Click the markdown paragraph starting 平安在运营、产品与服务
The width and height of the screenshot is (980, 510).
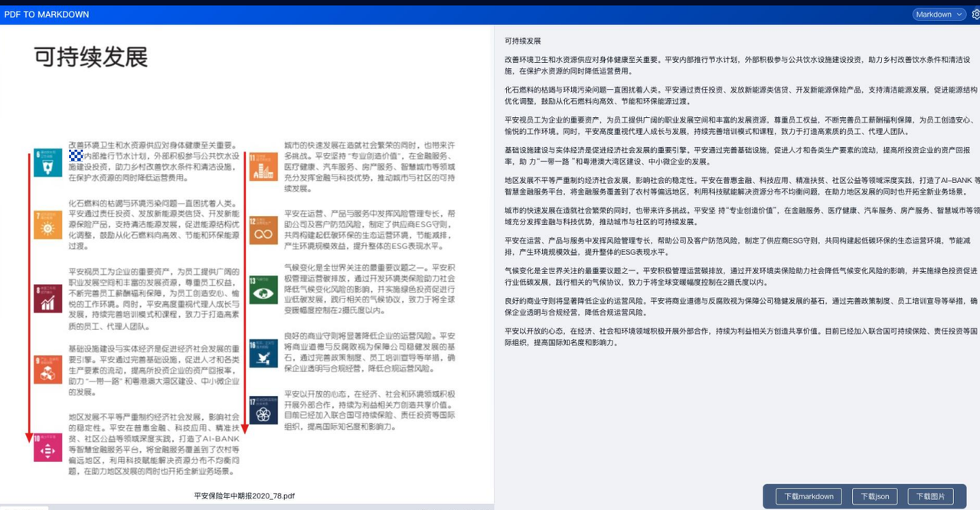pyautogui.click(x=739, y=246)
